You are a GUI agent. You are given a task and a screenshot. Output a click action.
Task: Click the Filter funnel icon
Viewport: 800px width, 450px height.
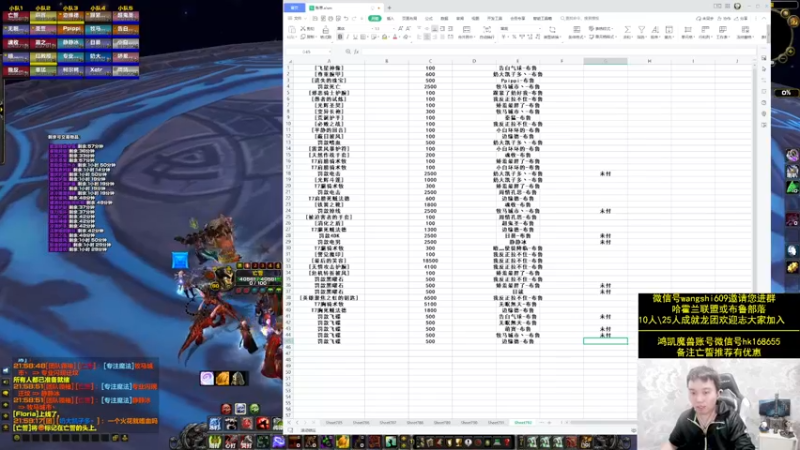coord(641,30)
